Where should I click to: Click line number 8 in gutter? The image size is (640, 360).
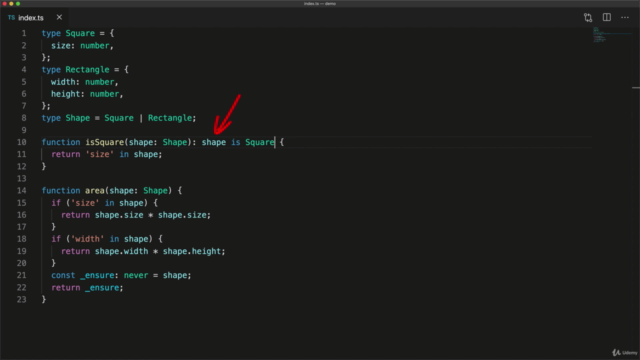click(x=24, y=118)
